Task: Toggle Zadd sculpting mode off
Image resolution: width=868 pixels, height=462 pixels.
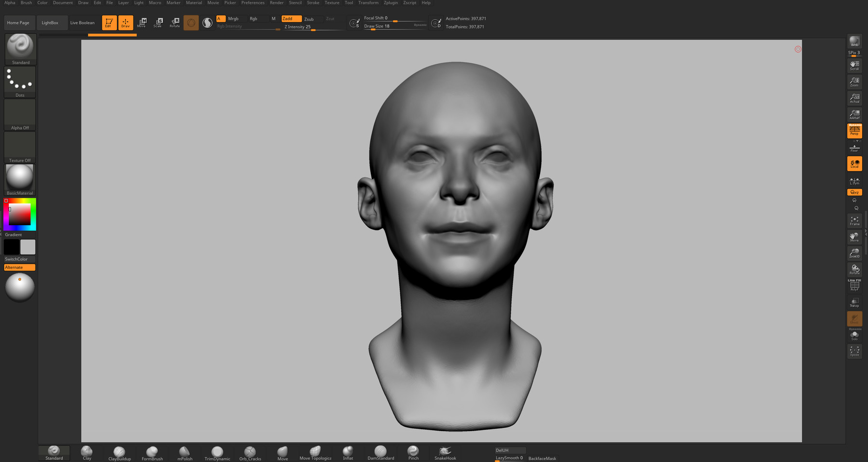Action: [291, 18]
